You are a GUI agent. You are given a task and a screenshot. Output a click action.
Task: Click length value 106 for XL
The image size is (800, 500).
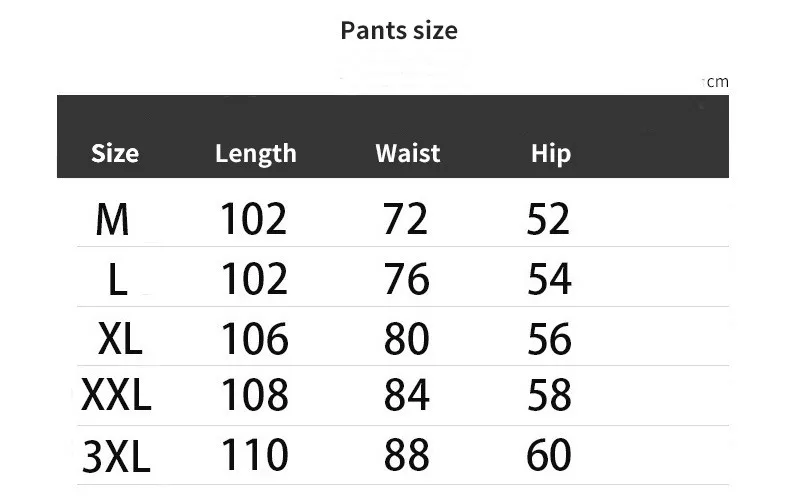pos(255,339)
